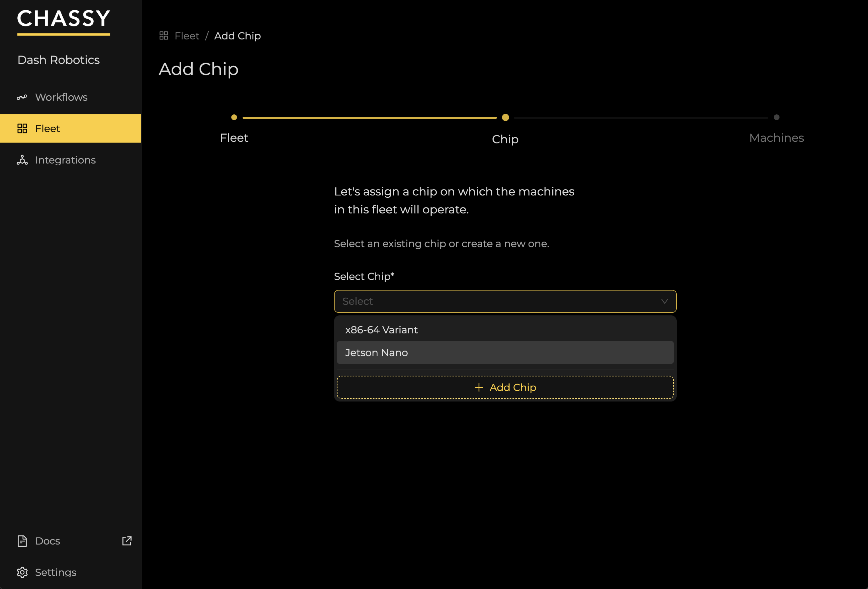The width and height of the screenshot is (868, 589).
Task: Select the Fleet step marker dot
Action: tap(234, 117)
